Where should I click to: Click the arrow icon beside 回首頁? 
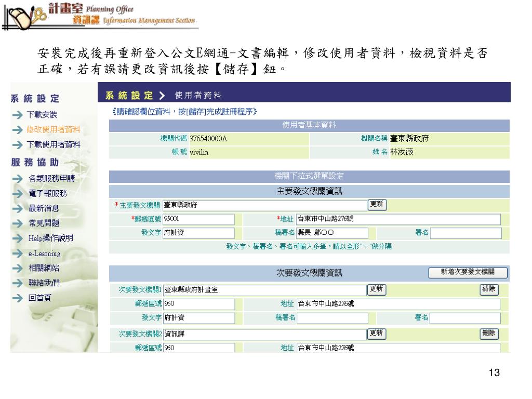tap(17, 298)
